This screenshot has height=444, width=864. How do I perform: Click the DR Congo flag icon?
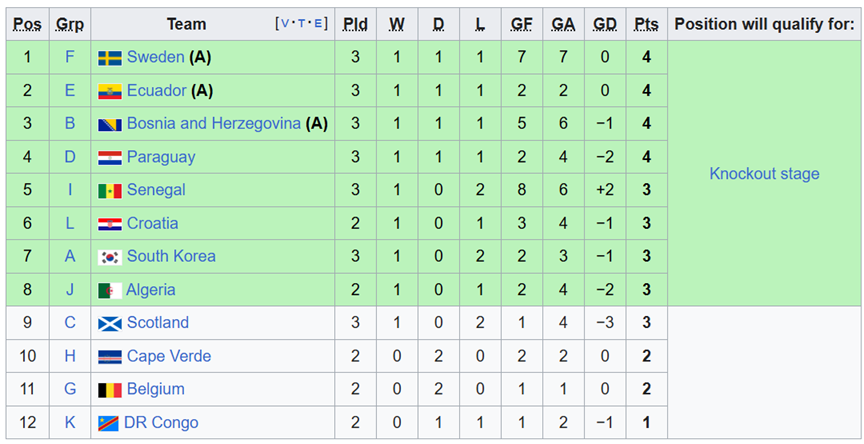pyautogui.click(x=109, y=423)
